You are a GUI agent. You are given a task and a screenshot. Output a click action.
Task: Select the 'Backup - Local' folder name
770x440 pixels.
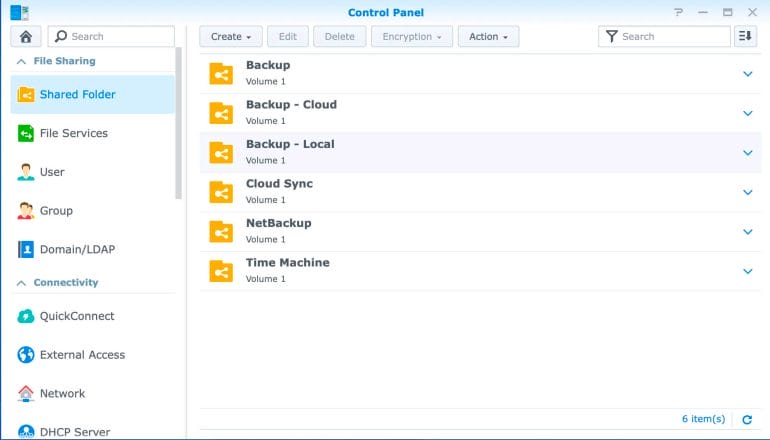[290, 144]
